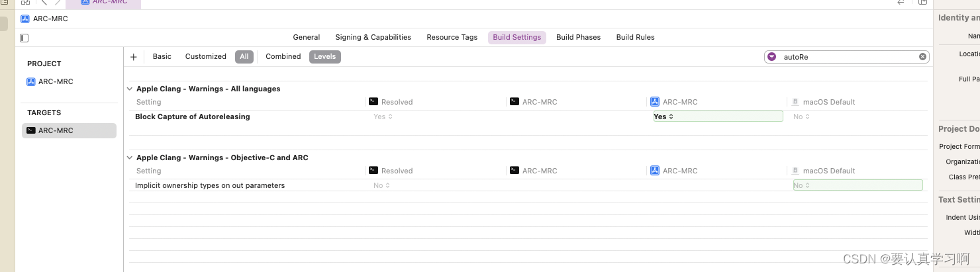Viewport: 980px width, 272px height.
Task: Click project icon beside ARC-MRC under PROJECT
Action: 31,81
